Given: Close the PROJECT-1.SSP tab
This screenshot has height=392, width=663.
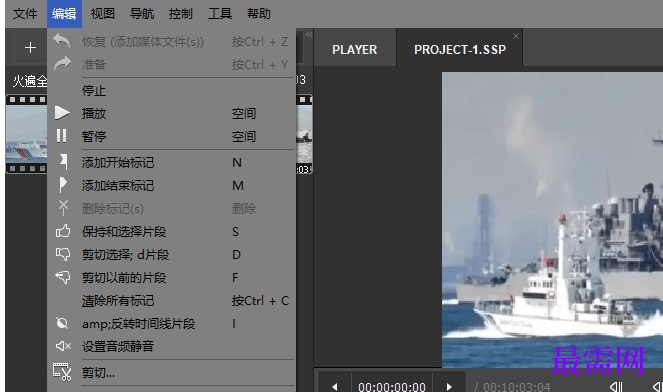Looking at the screenshot, I should (515, 36).
